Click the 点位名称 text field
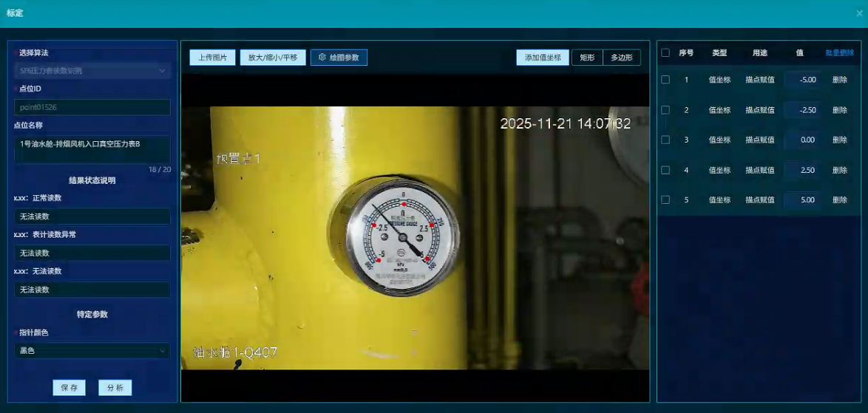 click(92, 149)
